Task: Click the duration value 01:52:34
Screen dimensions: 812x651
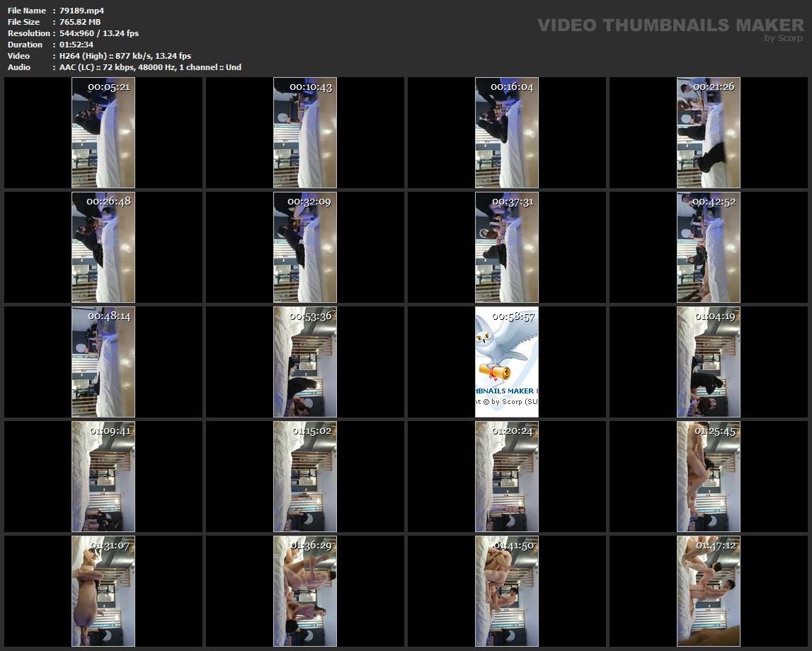Action: pyautogui.click(x=76, y=45)
